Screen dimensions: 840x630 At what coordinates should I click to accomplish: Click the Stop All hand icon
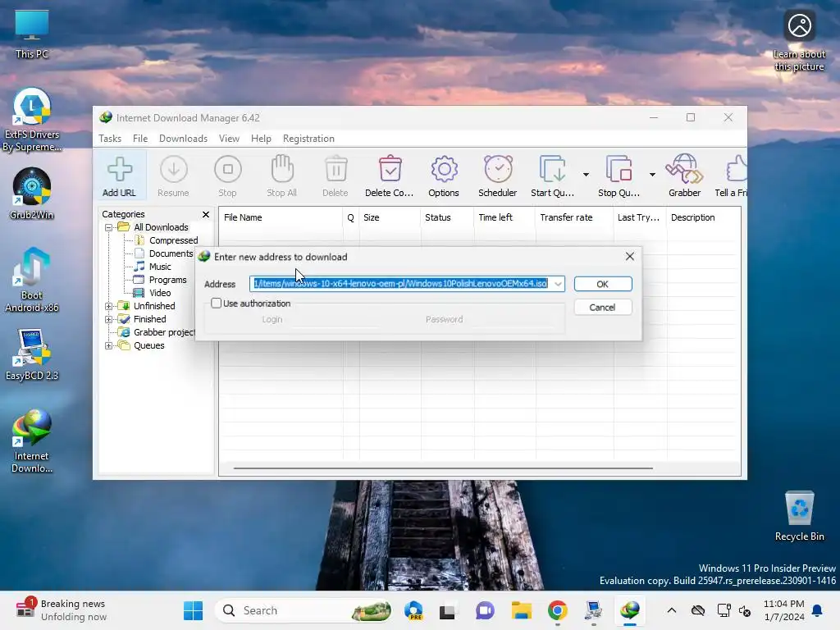282,176
